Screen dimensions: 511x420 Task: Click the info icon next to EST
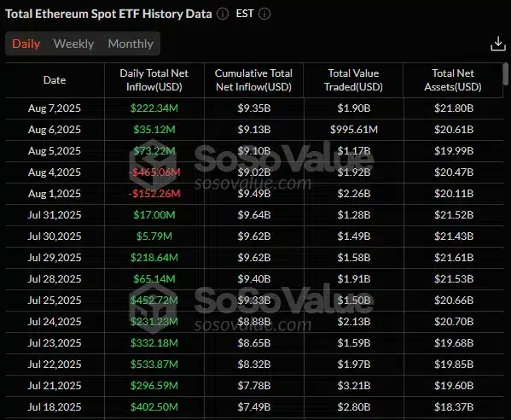[264, 14]
